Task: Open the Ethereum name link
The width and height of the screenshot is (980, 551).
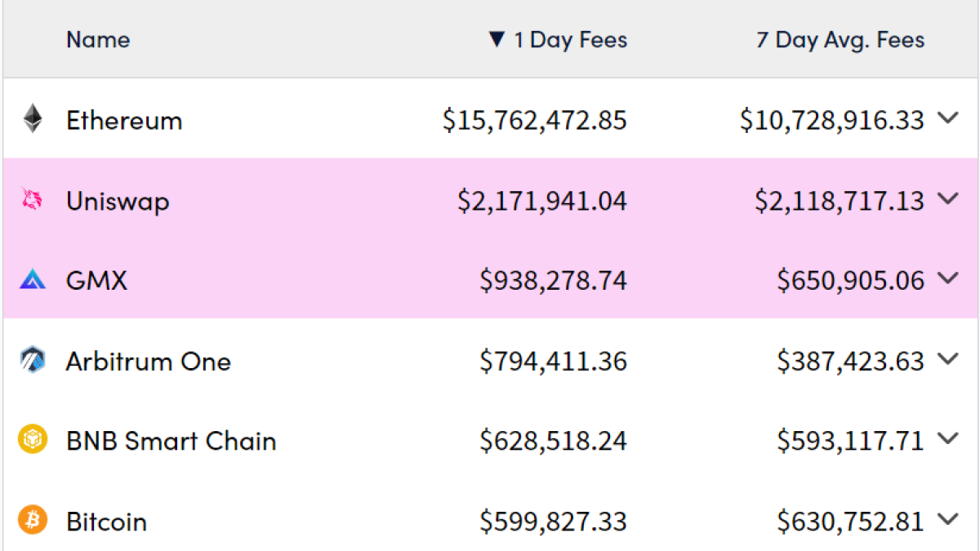Action: click(x=124, y=120)
